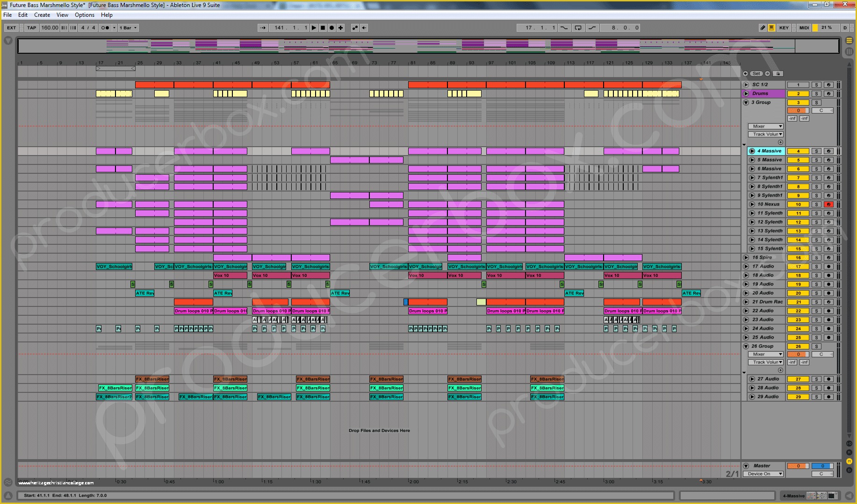Toggle the MIDI map mode button
857x504 pixels.
804,28
